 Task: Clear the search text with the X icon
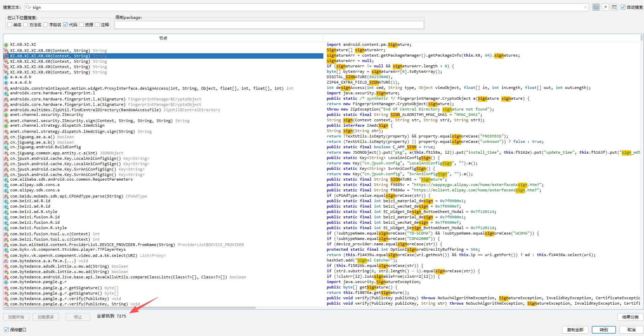586,7
